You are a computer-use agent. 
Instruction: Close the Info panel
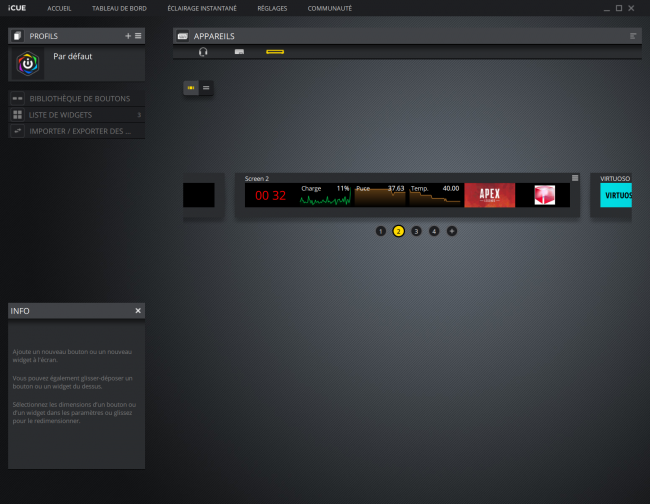coord(138,311)
